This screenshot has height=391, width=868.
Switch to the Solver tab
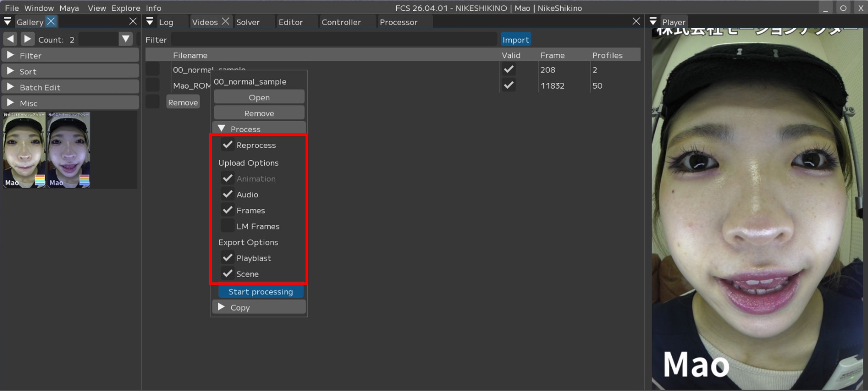(248, 22)
